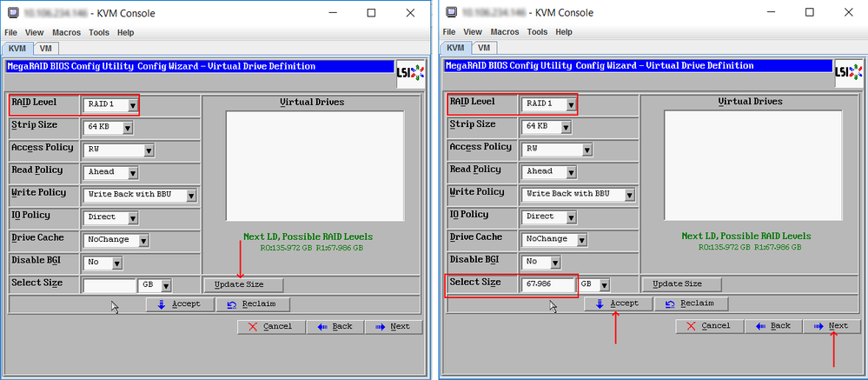The image size is (868, 380).
Task: Open IO Policy dropdown in right window
Action: pos(549,217)
